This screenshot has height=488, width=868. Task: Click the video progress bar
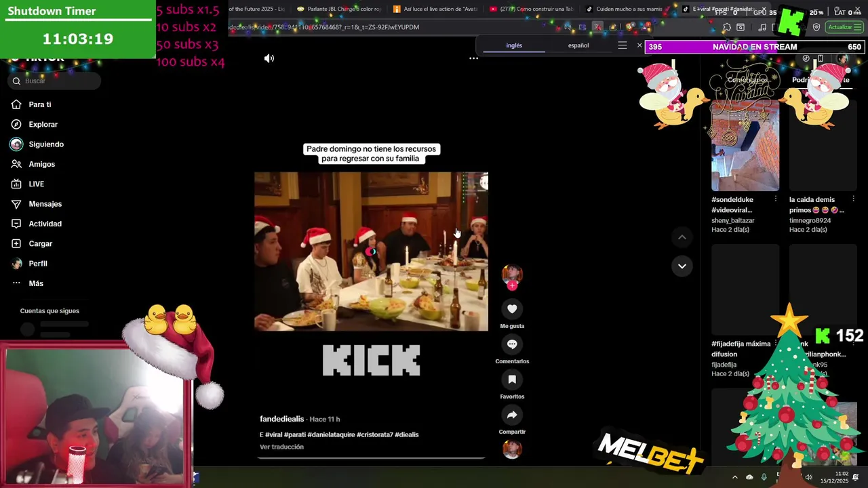[371, 458]
